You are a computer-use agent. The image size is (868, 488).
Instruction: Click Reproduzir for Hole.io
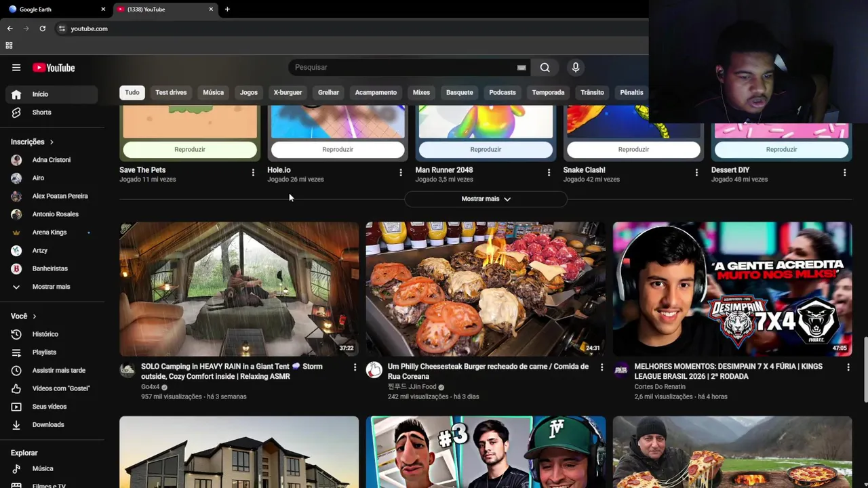click(x=338, y=149)
